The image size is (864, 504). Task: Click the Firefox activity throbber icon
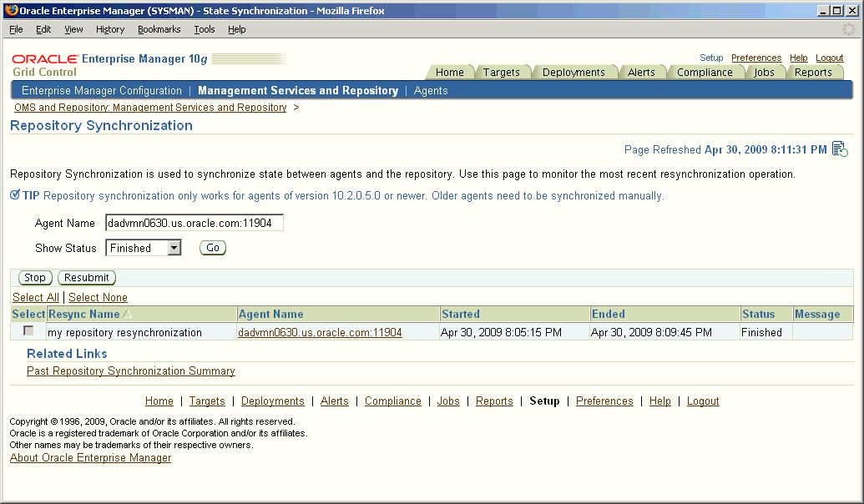pyautogui.click(x=849, y=29)
